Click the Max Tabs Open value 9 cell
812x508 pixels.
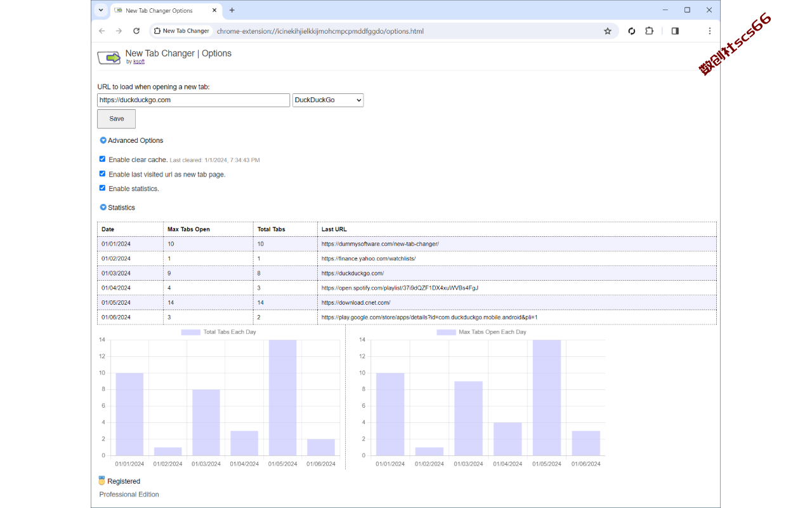click(x=208, y=273)
